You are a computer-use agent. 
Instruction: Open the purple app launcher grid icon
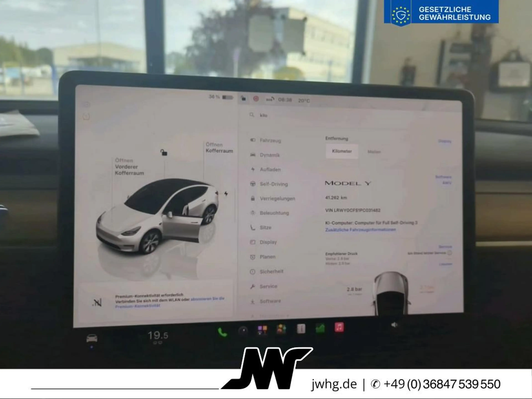pos(262,330)
